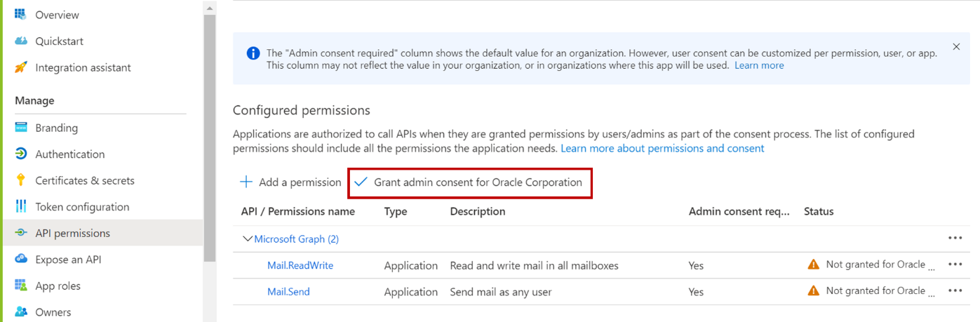The height and width of the screenshot is (322, 980).
Task: Click warning icon in Mail.Send status
Action: pos(814,290)
